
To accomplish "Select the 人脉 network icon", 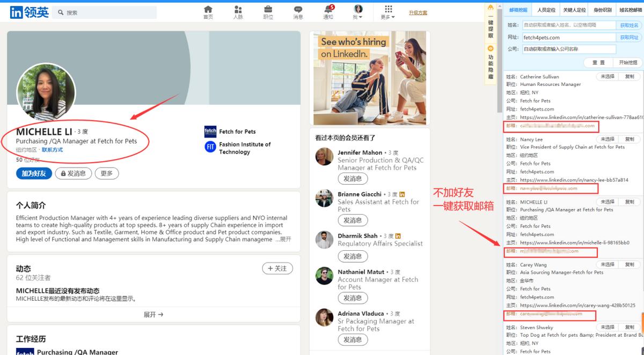I will pos(238,11).
